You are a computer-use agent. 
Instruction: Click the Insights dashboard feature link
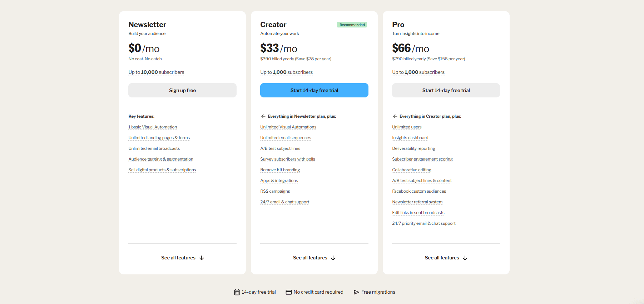[410, 138]
